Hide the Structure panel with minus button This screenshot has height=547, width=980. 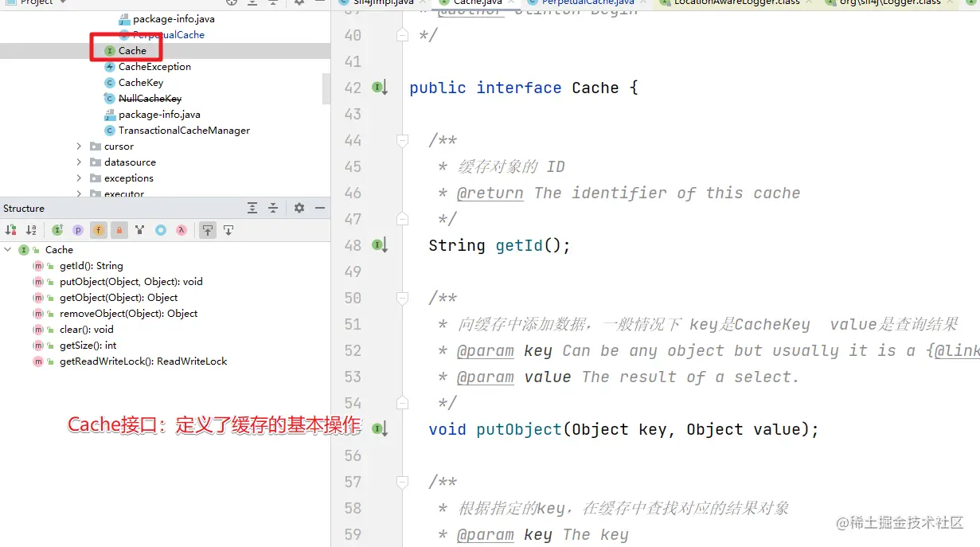[x=320, y=208]
